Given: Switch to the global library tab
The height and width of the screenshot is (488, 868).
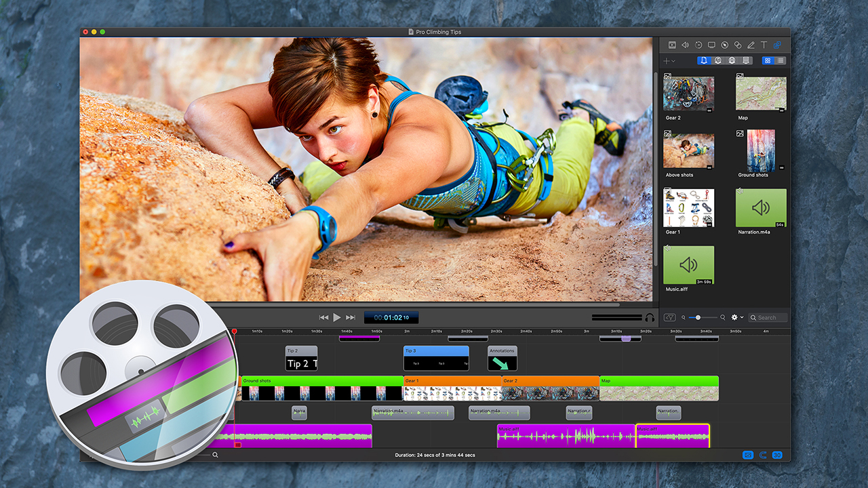Looking at the screenshot, I should coord(732,60).
